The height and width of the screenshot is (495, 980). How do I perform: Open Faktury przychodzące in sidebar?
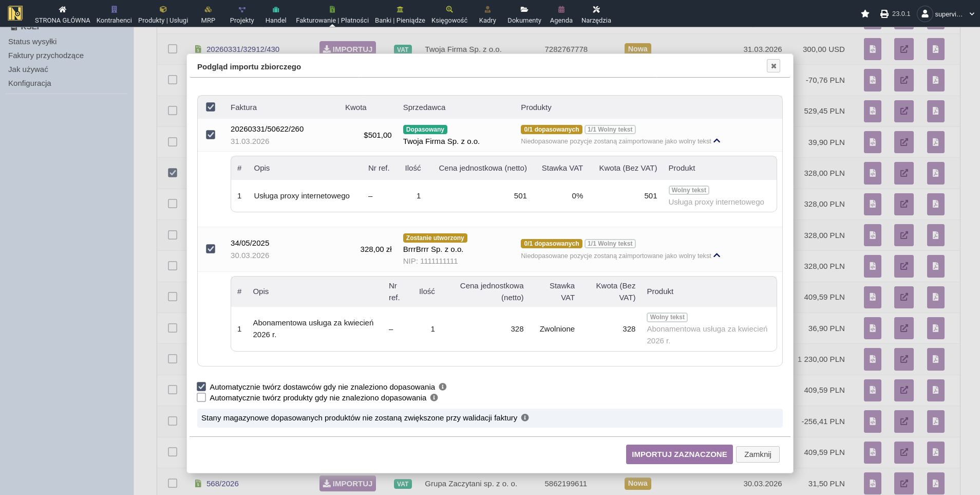click(x=46, y=56)
